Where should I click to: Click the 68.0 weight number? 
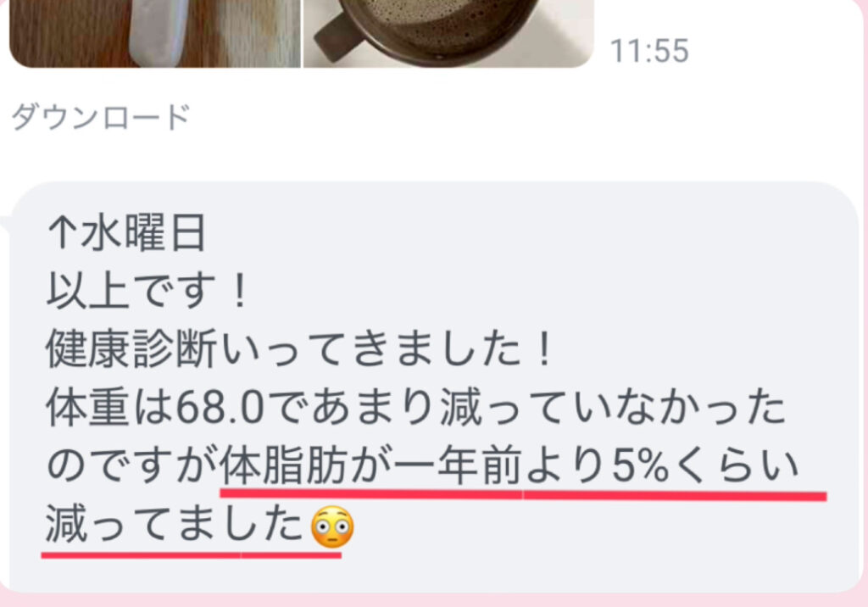220,408
